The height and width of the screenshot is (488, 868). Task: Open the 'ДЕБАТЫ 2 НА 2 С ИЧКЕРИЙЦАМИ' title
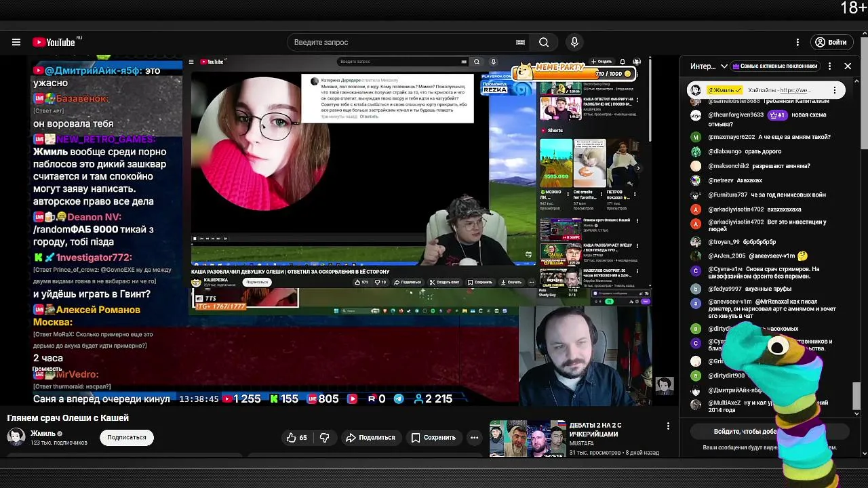click(x=595, y=430)
